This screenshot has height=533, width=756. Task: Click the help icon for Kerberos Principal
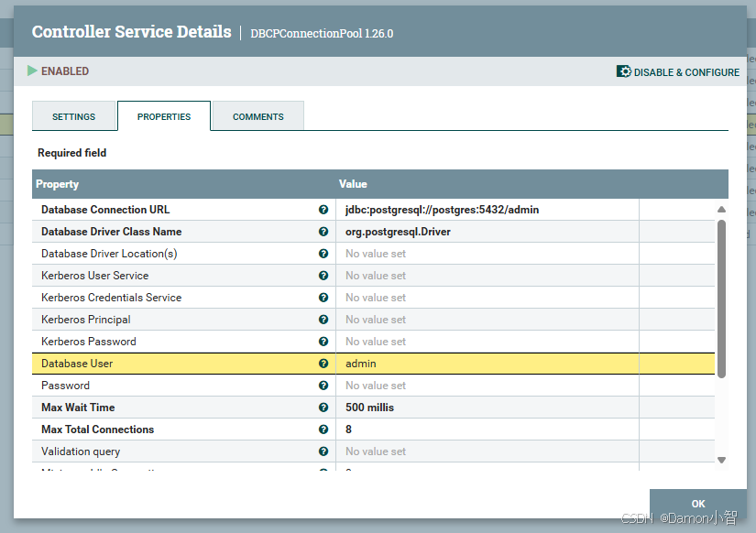tap(323, 320)
